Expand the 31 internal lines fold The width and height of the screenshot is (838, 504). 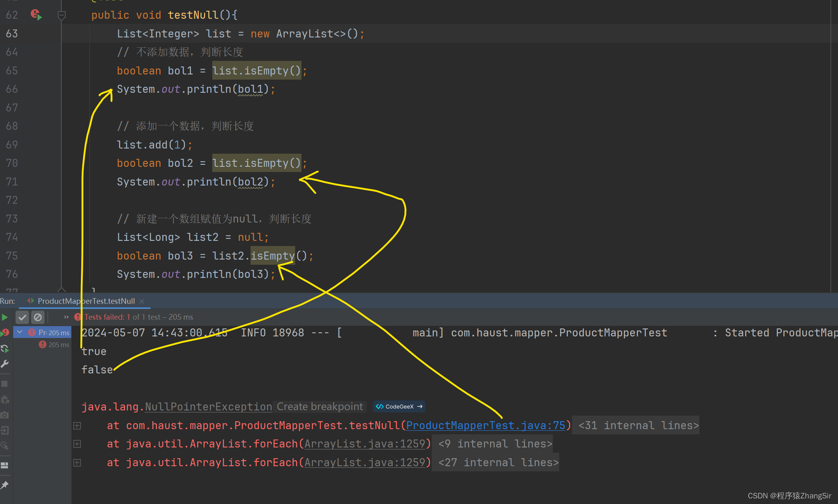[x=638, y=426]
